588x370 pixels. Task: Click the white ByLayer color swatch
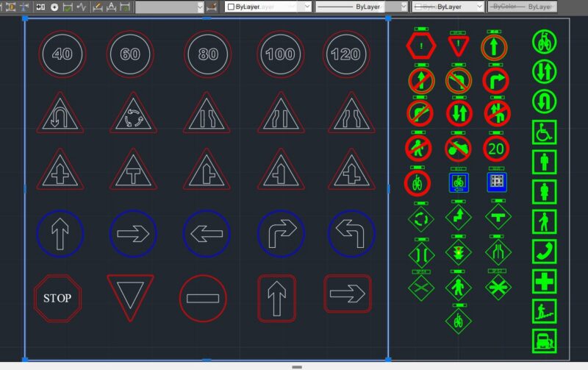tap(231, 7)
